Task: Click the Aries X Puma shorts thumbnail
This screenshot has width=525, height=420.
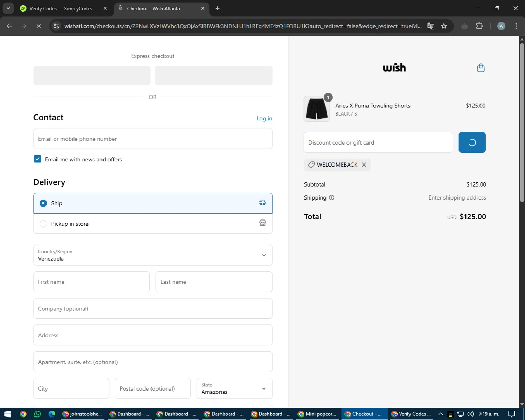Action: click(x=317, y=109)
